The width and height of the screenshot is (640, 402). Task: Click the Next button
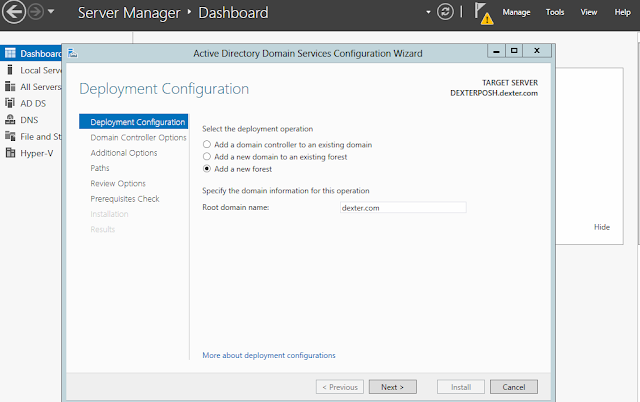[x=393, y=387]
